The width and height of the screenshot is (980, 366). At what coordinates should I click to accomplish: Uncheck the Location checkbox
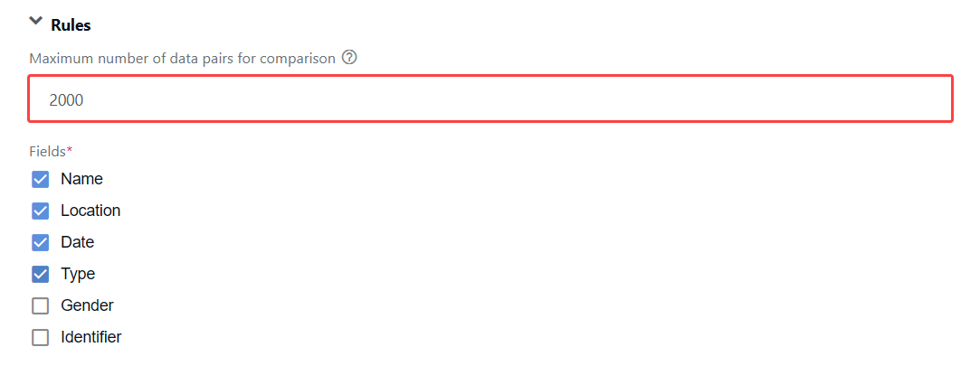(40, 211)
